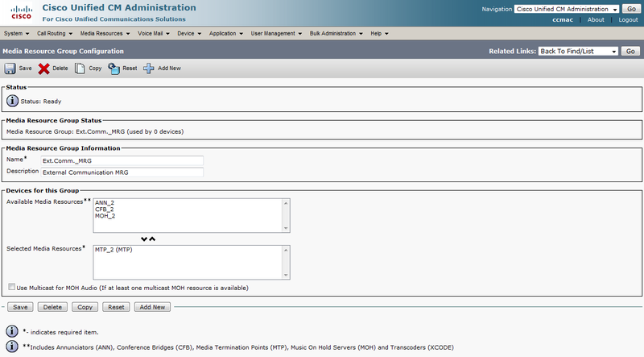Click Available Media Resources scrollbar down arrow
The image size is (644, 357).
click(x=286, y=228)
